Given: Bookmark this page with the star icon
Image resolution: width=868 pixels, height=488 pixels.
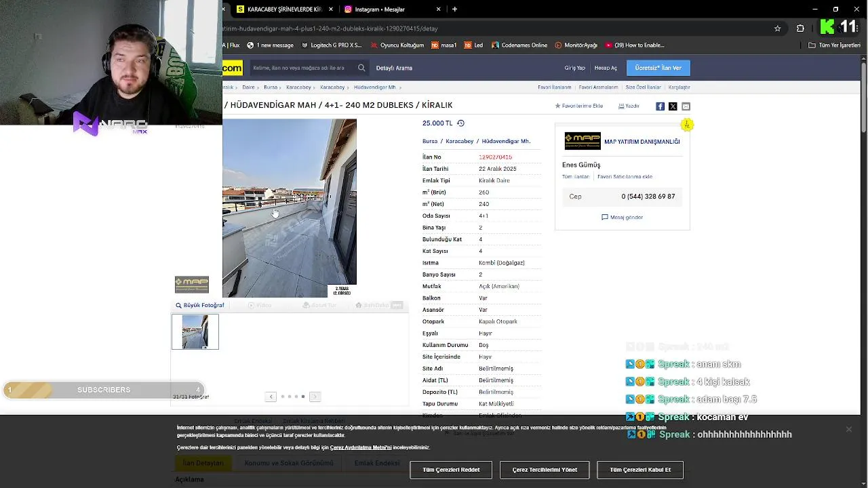Looking at the screenshot, I should [x=777, y=28].
